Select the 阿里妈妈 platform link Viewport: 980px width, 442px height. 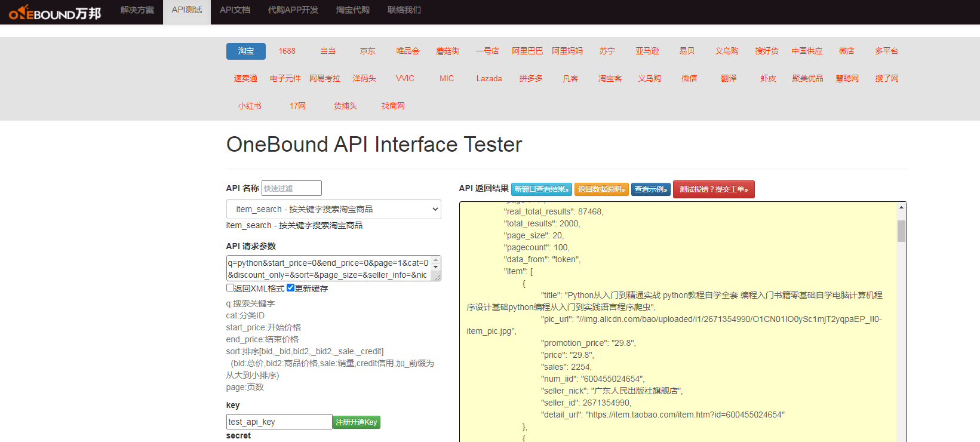pyautogui.click(x=567, y=51)
